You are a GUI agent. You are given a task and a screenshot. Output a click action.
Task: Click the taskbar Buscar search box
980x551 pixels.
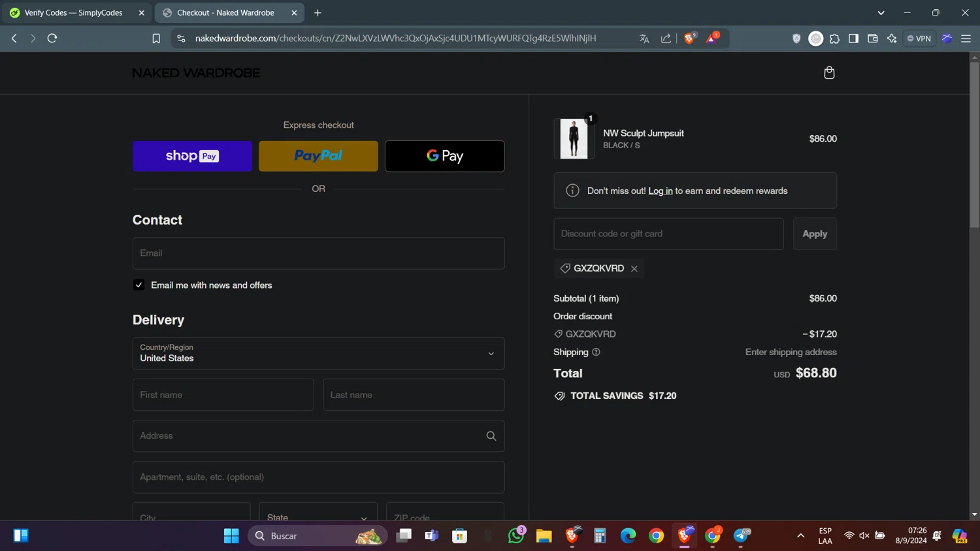pos(318,536)
